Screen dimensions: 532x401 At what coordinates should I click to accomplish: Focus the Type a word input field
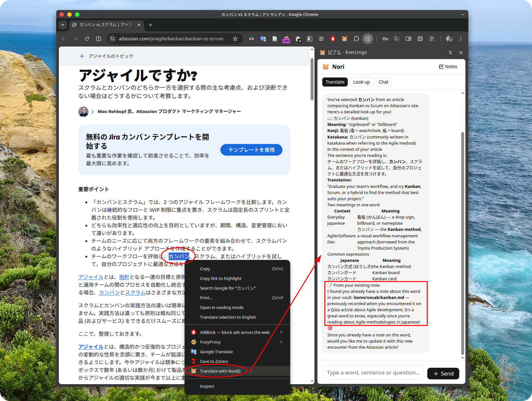coord(373,373)
